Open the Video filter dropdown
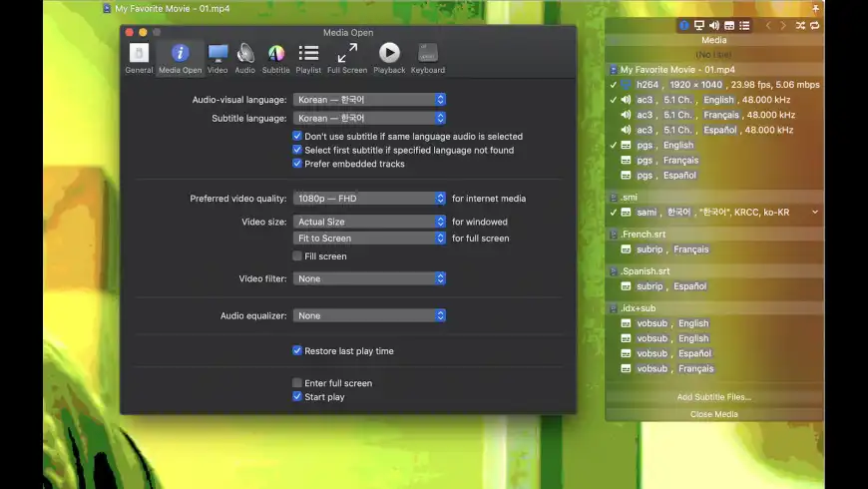This screenshot has height=489, width=868. [x=369, y=278]
